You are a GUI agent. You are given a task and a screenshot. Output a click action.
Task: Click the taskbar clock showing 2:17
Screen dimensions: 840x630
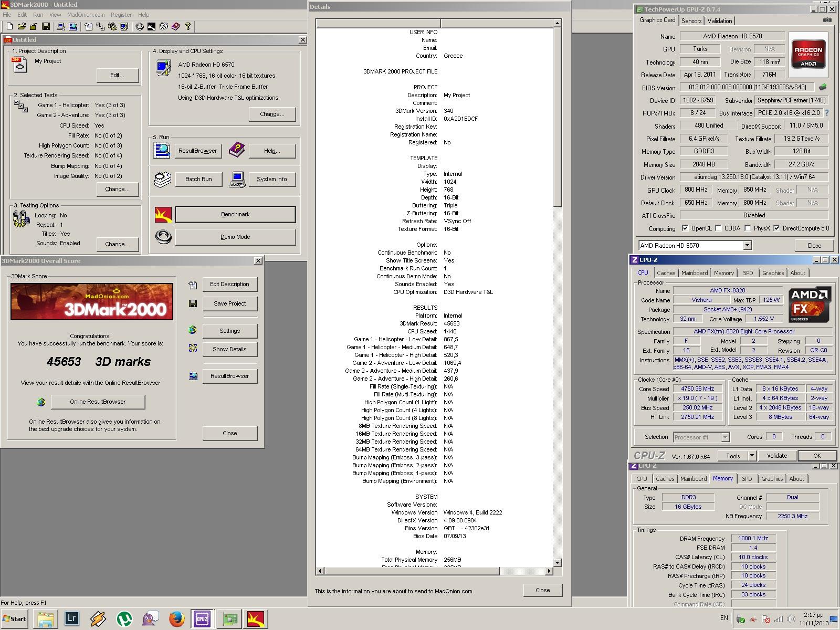tap(814, 614)
